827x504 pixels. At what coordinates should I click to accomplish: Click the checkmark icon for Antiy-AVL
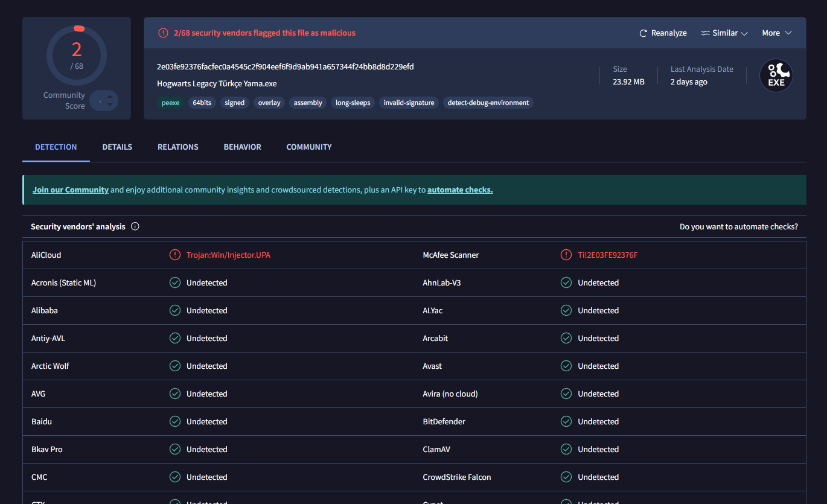pyautogui.click(x=175, y=338)
